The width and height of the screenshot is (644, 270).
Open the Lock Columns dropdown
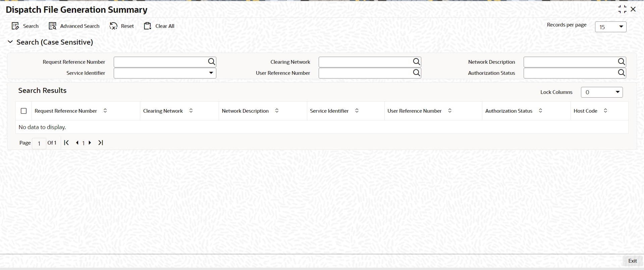pyautogui.click(x=602, y=92)
